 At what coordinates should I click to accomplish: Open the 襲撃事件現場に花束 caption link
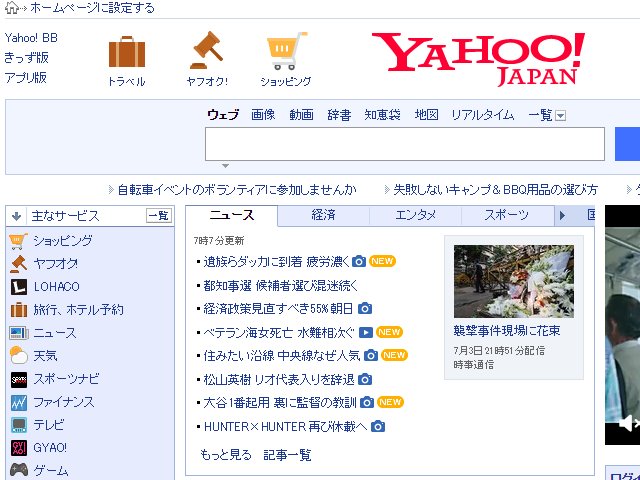pos(507,331)
